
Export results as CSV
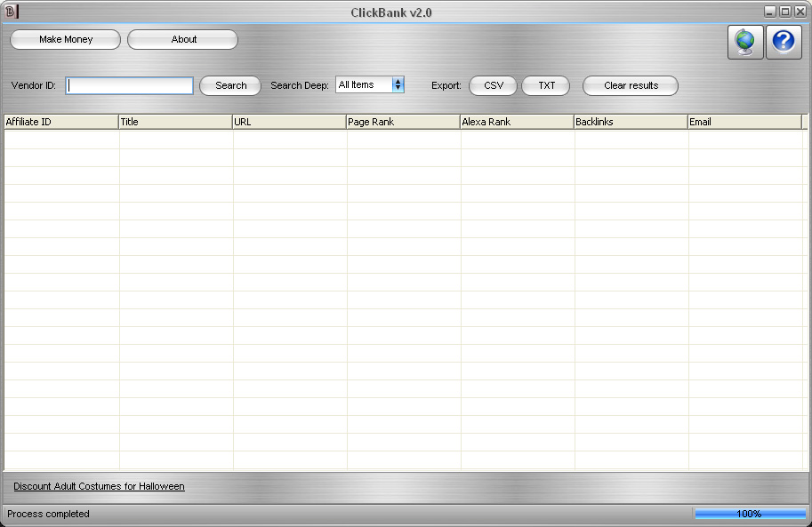[493, 85]
